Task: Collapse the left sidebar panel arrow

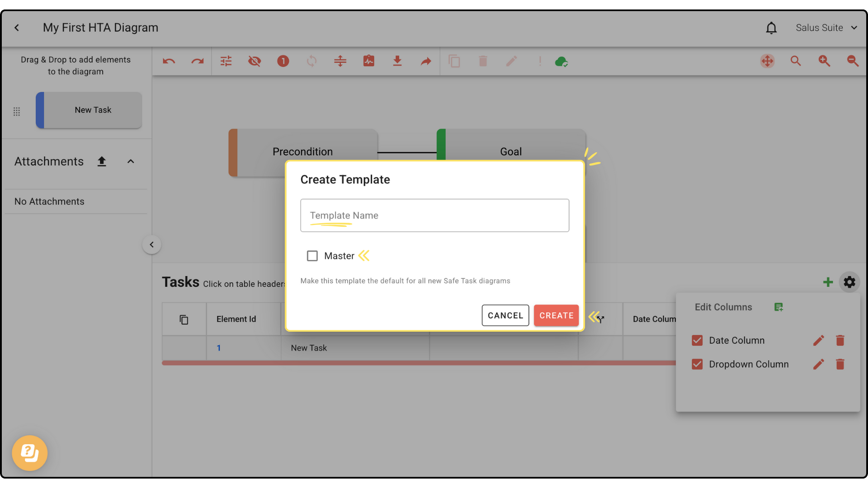Action: (x=151, y=244)
